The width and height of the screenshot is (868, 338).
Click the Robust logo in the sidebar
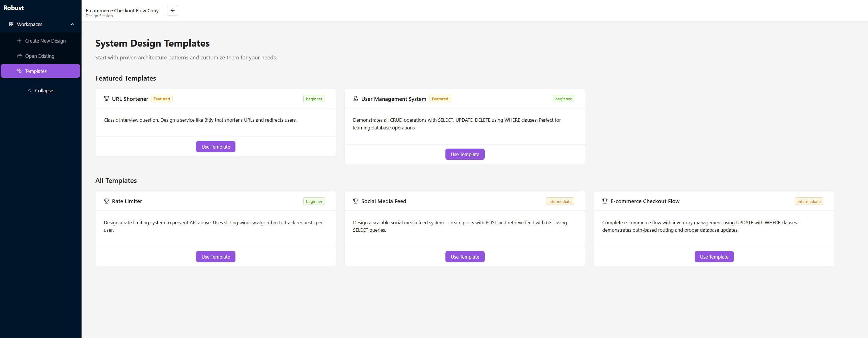pyautogui.click(x=13, y=7)
